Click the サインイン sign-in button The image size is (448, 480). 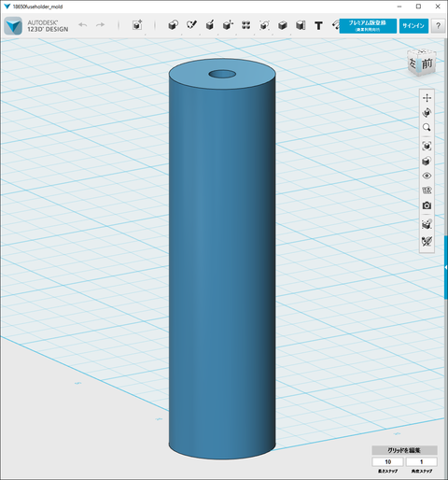coord(413,25)
